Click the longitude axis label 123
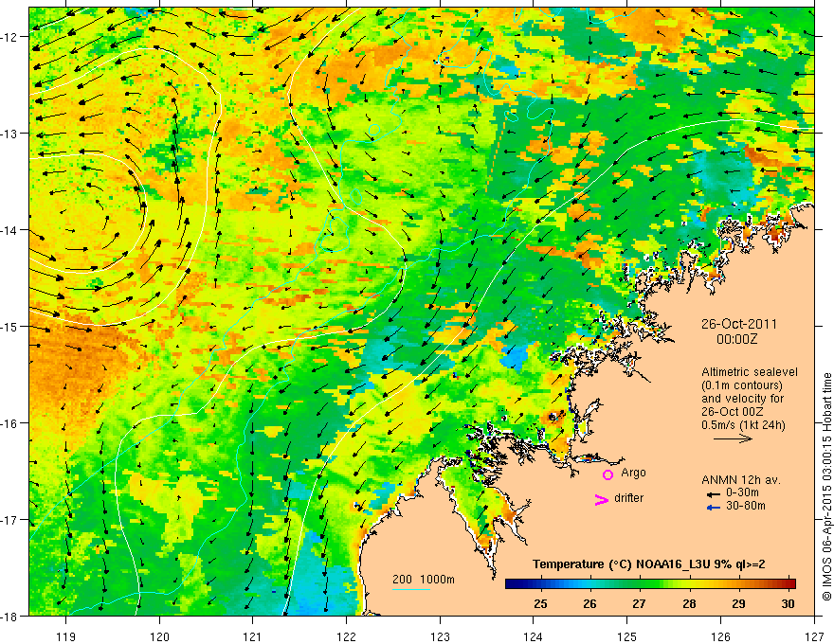 pos(440,636)
